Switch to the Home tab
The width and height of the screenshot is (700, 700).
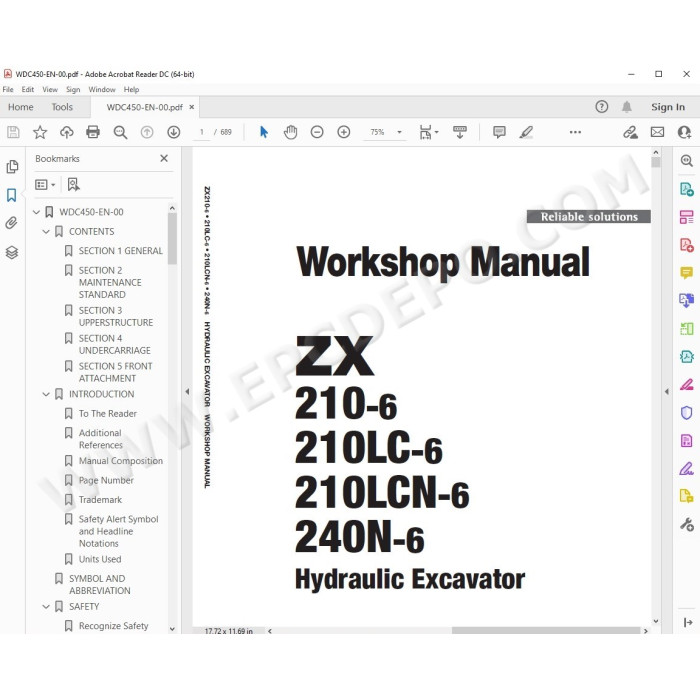21,107
